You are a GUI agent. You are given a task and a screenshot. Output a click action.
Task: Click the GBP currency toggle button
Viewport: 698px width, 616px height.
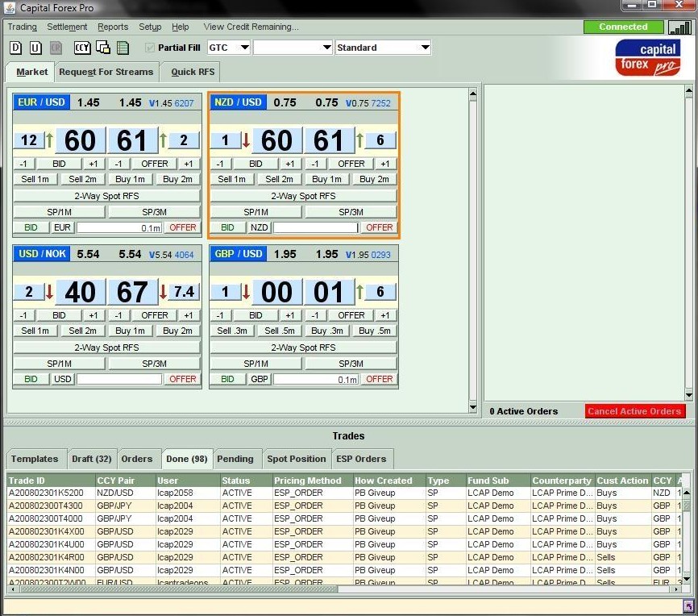(259, 379)
